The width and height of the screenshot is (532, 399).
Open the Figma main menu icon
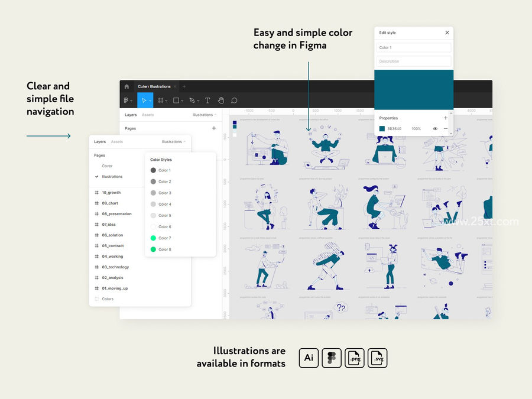(x=126, y=100)
